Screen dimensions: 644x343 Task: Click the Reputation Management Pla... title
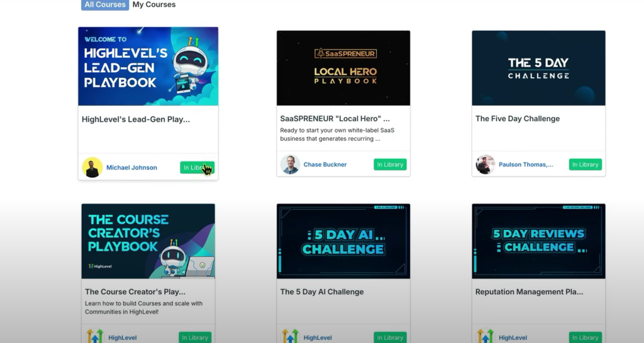(529, 291)
